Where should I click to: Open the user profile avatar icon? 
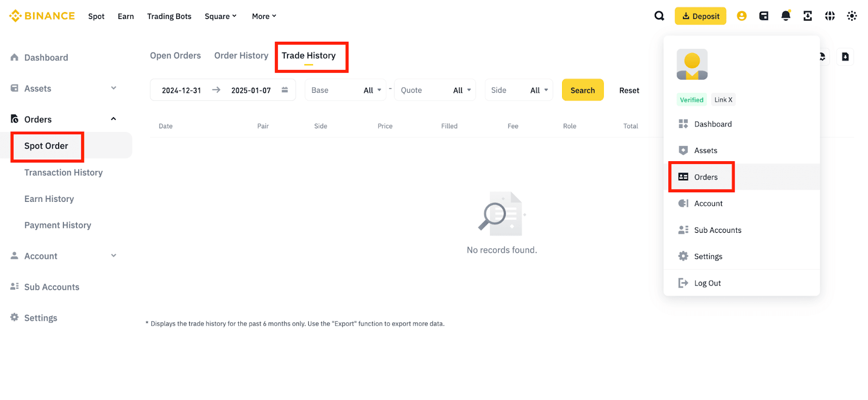click(x=742, y=16)
